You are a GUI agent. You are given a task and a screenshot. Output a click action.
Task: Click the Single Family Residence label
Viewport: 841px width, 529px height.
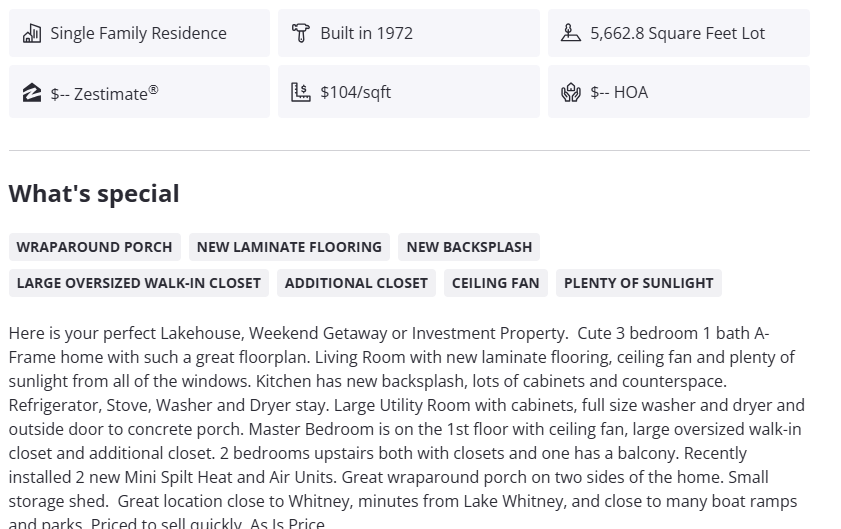tap(138, 33)
